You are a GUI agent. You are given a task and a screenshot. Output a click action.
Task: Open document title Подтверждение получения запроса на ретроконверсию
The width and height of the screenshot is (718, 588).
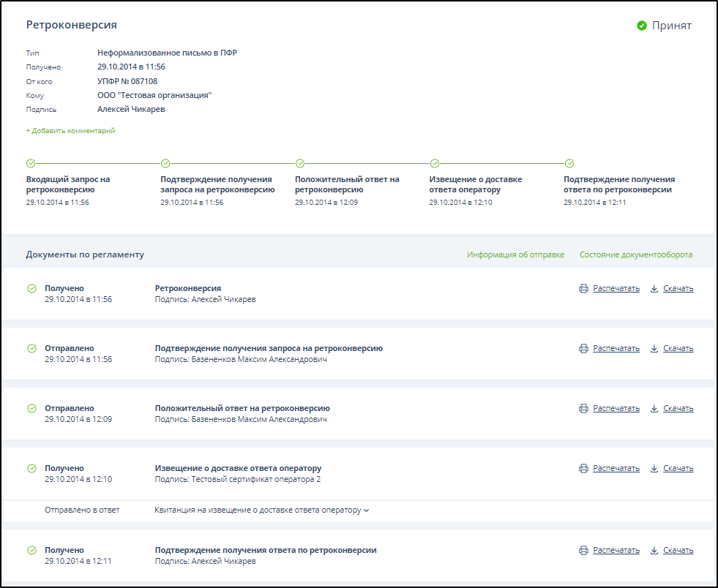pos(269,349)
